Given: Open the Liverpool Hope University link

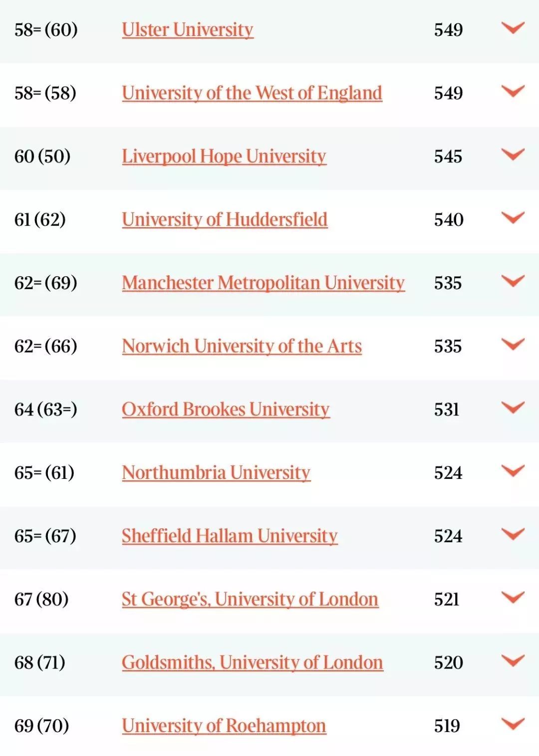Looking at the screenshot, I should point(224,157).
